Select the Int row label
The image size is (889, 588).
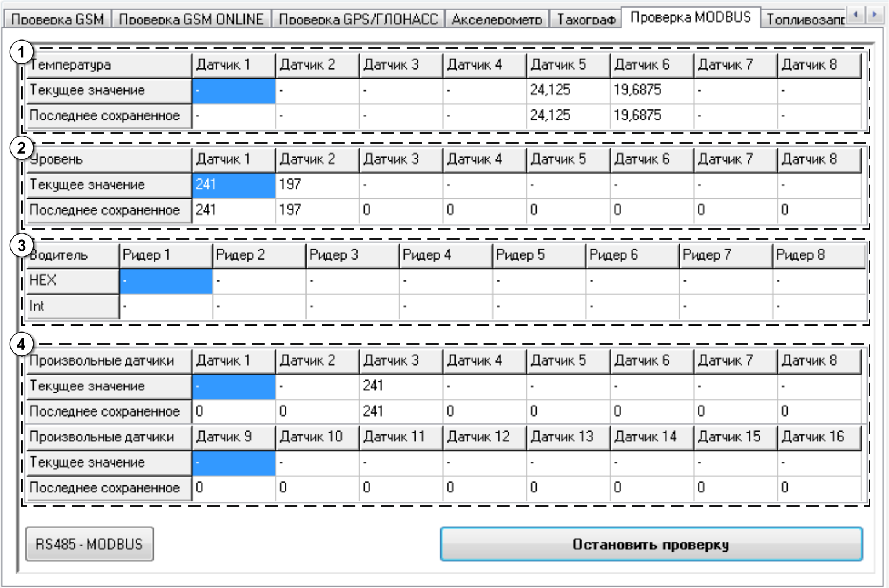point(72,306)
